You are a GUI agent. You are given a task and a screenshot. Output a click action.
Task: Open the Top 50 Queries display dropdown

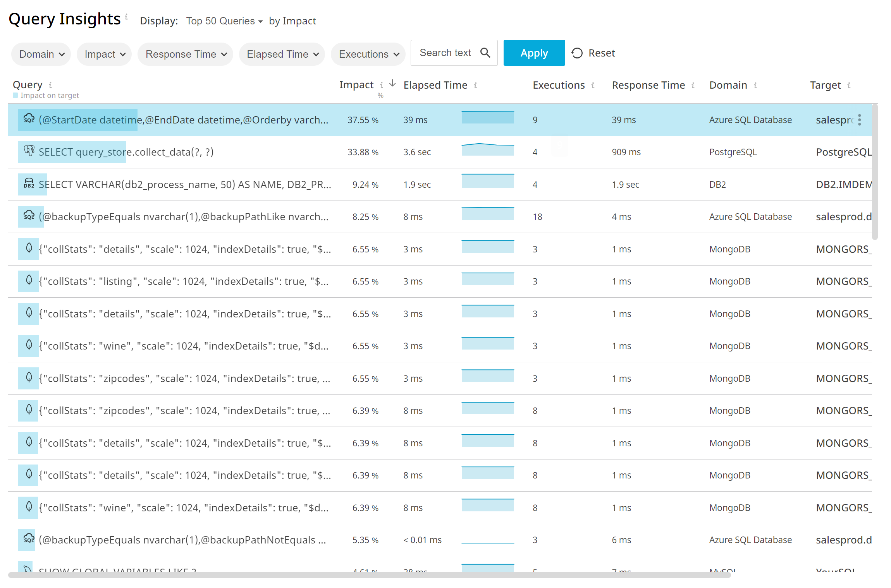click(x=224, y=21)
